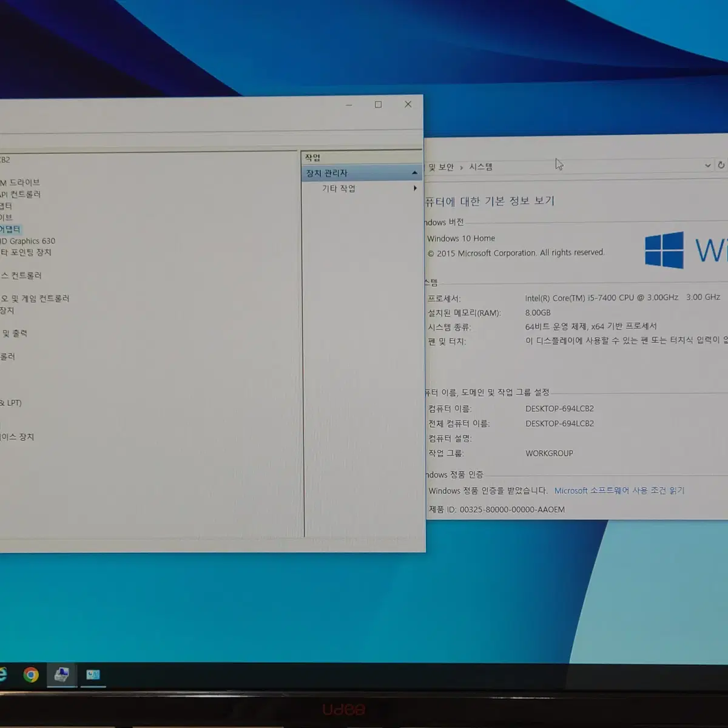Click the 64비트 운영 체제 system type value

coord(591,326)
